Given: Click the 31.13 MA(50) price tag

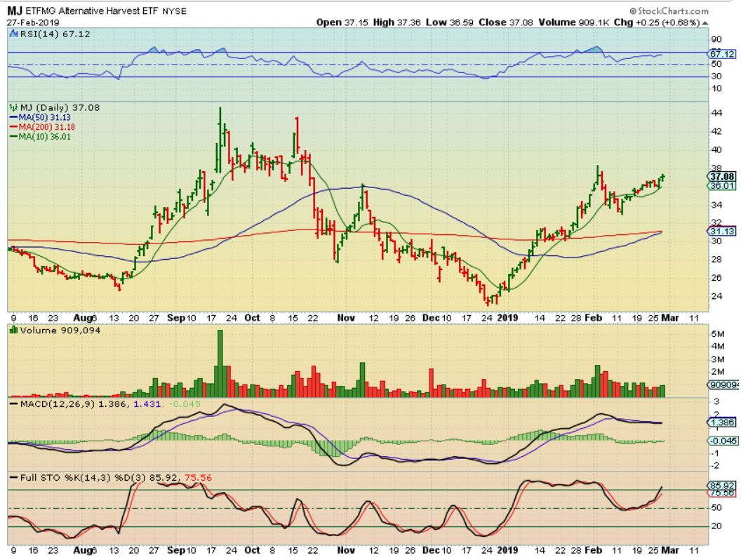Looking at the screenshot, I should (x=721, y=231).
